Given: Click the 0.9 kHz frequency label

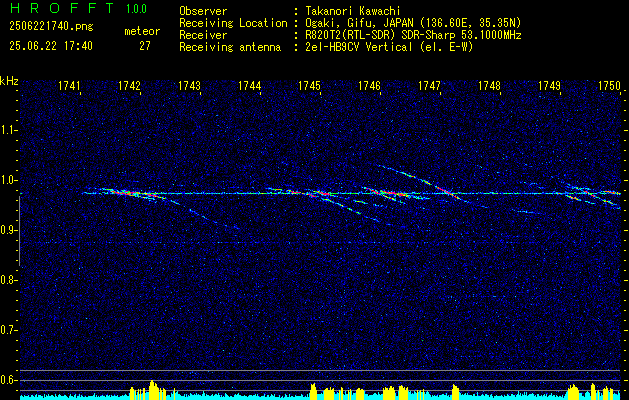Looking at the screenshot, I should coord(8,230).
